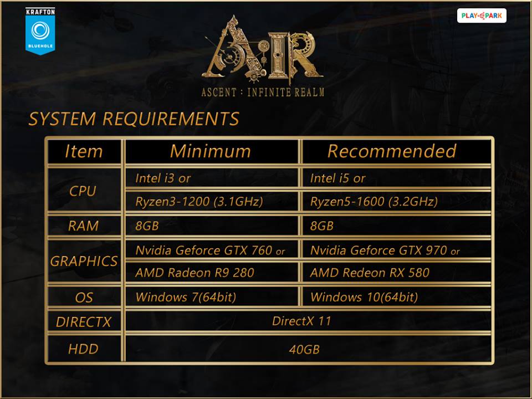
Task: Select the '8GB' value under Recommended
Action: point(321,226)
